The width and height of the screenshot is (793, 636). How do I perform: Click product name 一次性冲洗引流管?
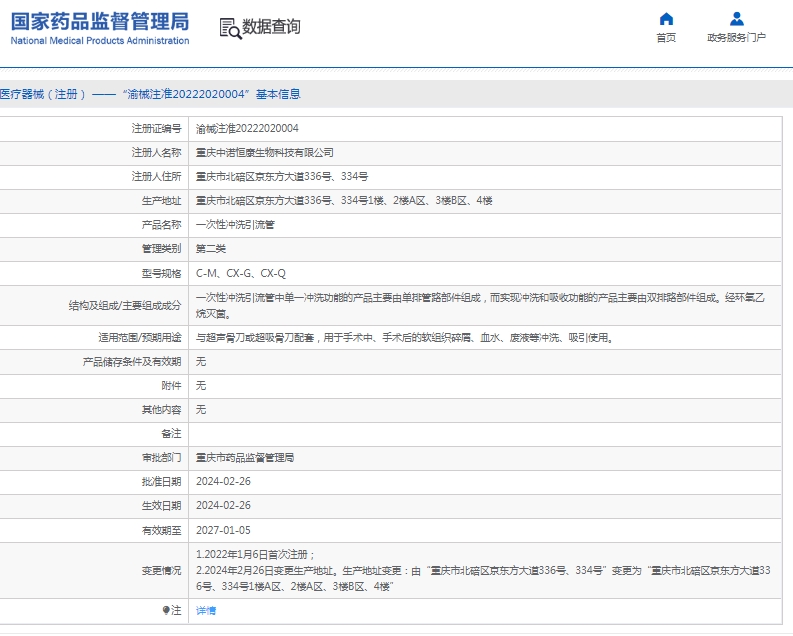tap(235, 224)
